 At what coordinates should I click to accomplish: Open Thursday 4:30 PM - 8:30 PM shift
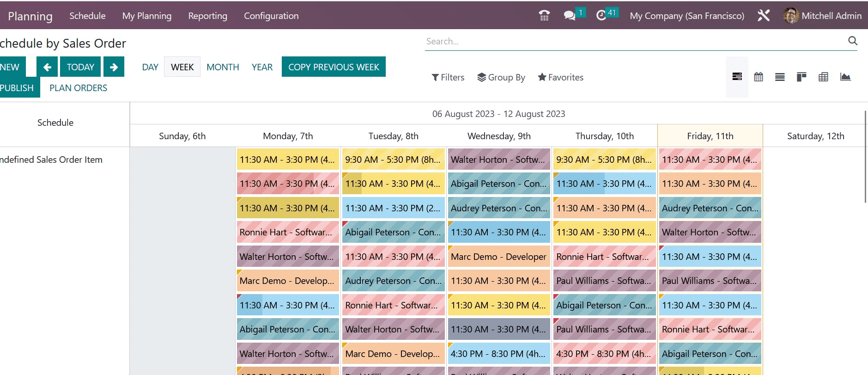pyautogui.click(x=605, y=354)
